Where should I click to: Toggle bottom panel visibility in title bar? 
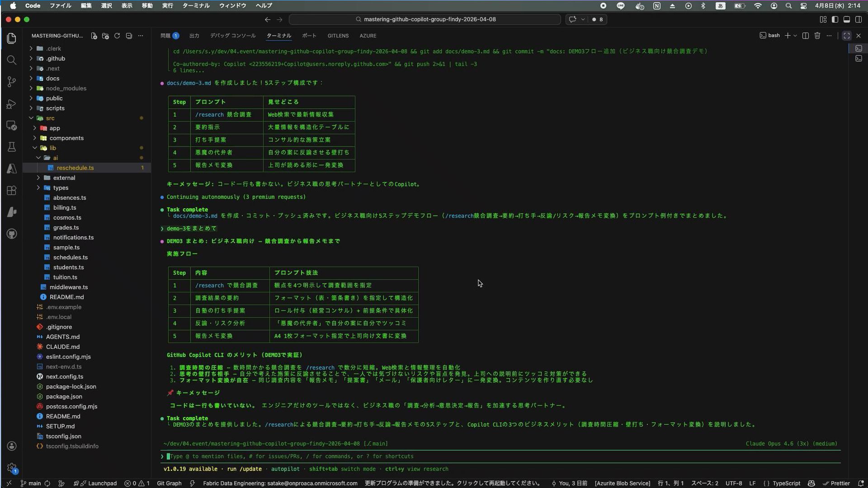click(847, 19)
